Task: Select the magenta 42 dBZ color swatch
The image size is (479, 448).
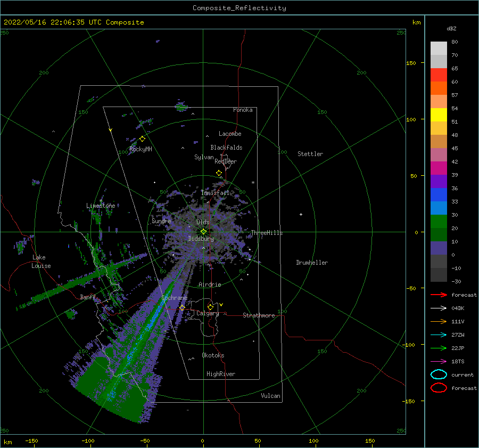Action: 439,168
